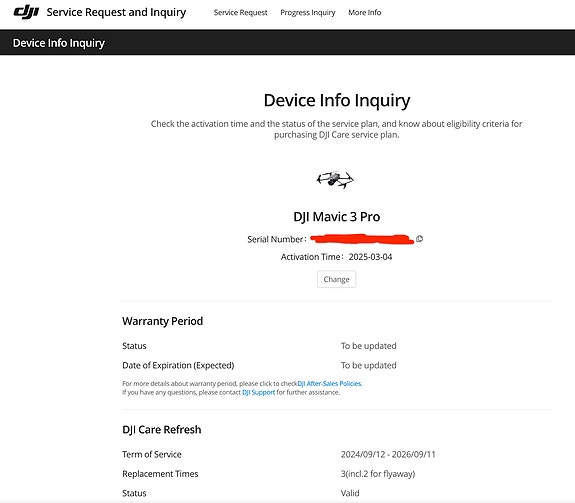Copy the serial number using copy icon
Viewport: 575px width, 503px height.
point(420,239)
